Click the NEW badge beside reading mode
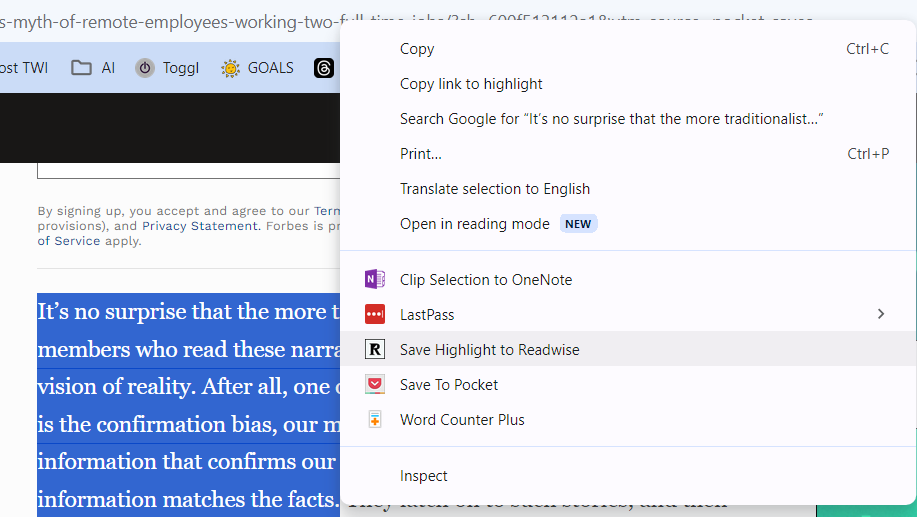Viewport: 917px width, 517px height. point(578,224)
